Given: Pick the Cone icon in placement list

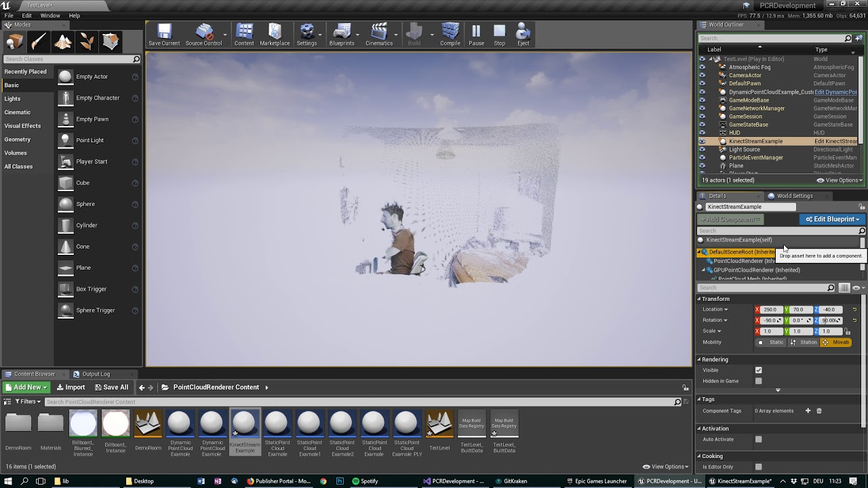Looking at the screenshot, I should click(65, 247).
